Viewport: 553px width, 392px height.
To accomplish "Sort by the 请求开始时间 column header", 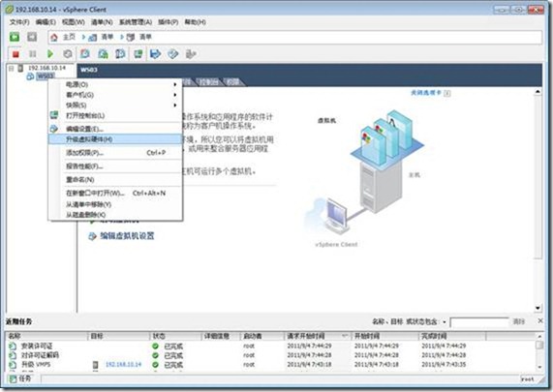I will [x=317, y=336].
